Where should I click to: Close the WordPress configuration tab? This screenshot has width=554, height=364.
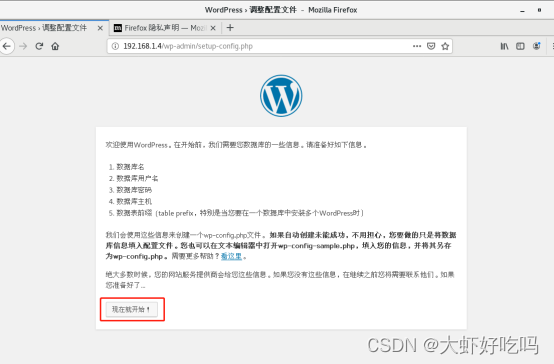pyautogui.click(x=100, y=28)
